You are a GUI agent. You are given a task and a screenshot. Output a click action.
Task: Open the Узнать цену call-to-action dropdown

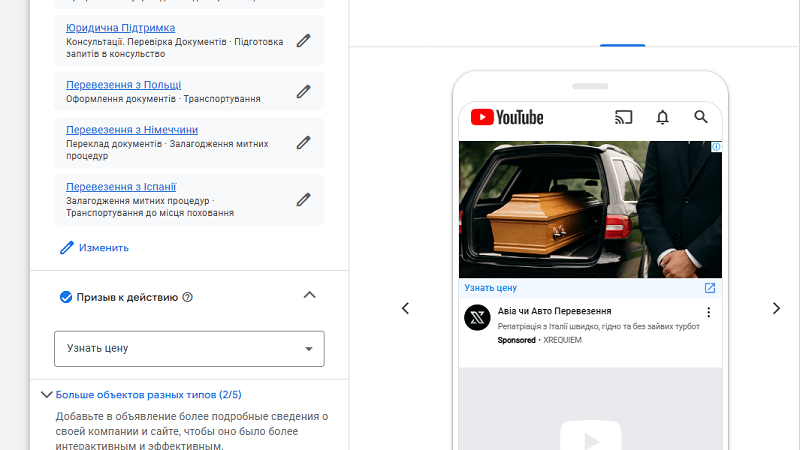coord(189,348)
